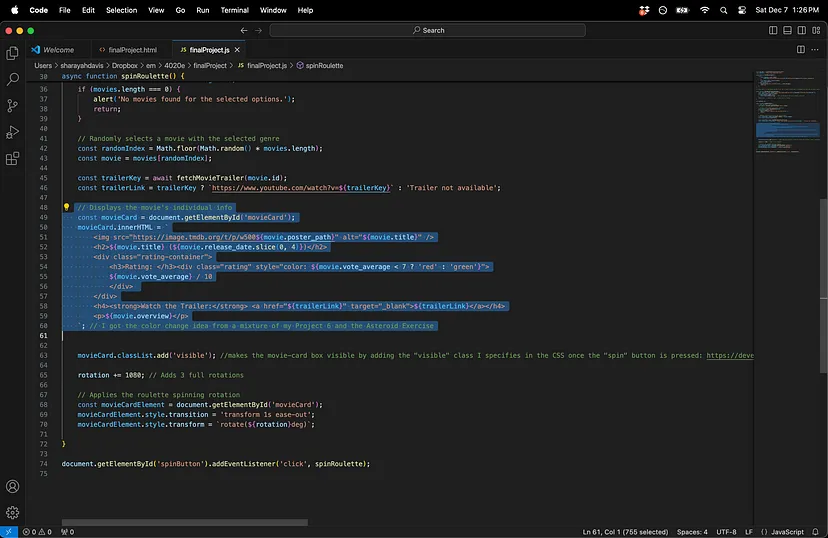
Task: Change UTF-8 encoding in status bar
Action: click(x=727, y=532)
